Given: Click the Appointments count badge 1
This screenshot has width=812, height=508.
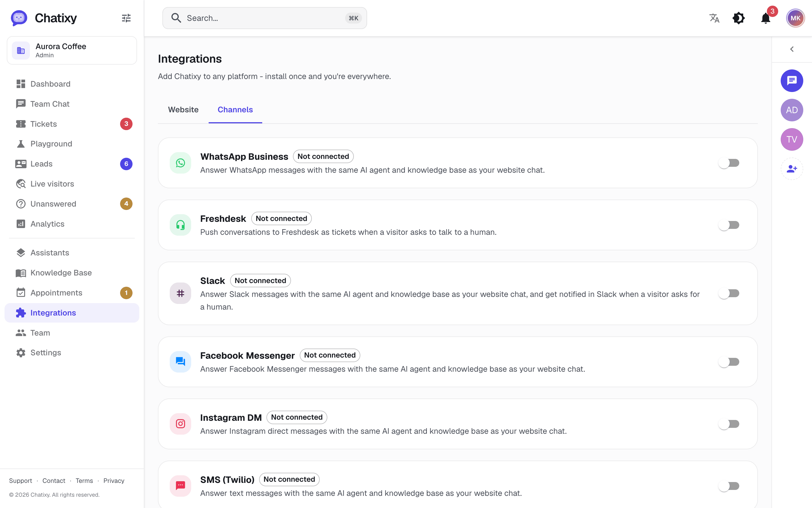Looking at the screenshot, I should tap(126, 293).
